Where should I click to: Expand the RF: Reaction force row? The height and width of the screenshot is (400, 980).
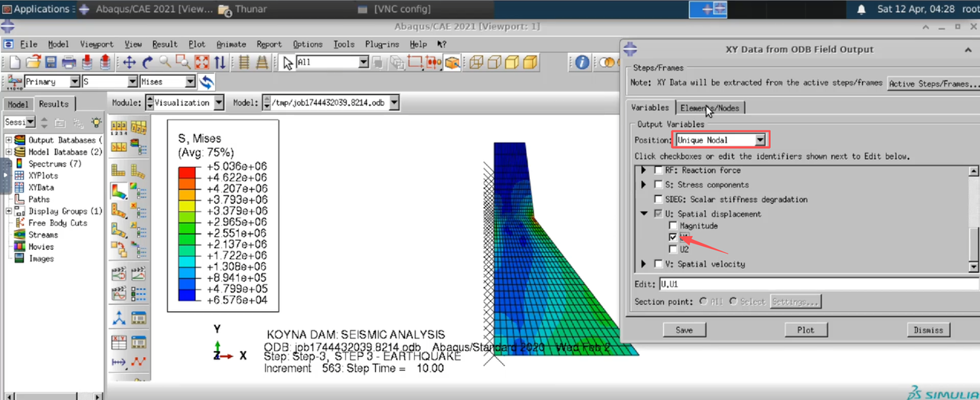click(644, 171)
